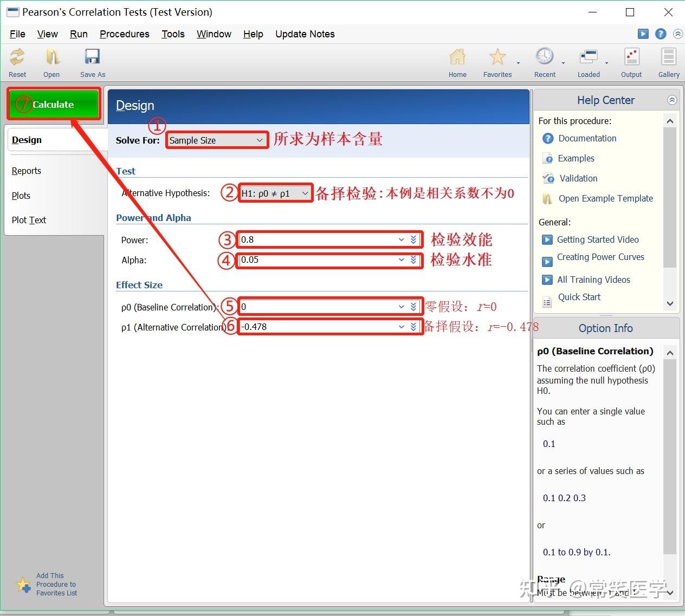Click the Open file toolbar icon
The image size is (685, 616).
[x=52, y=57]
